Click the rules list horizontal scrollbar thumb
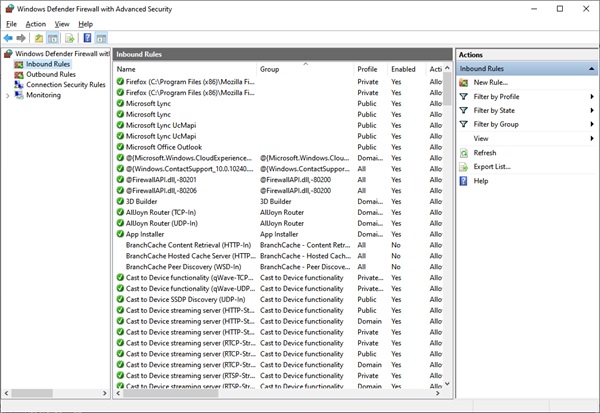The image size is (600, 413). [x=171, y=393]
